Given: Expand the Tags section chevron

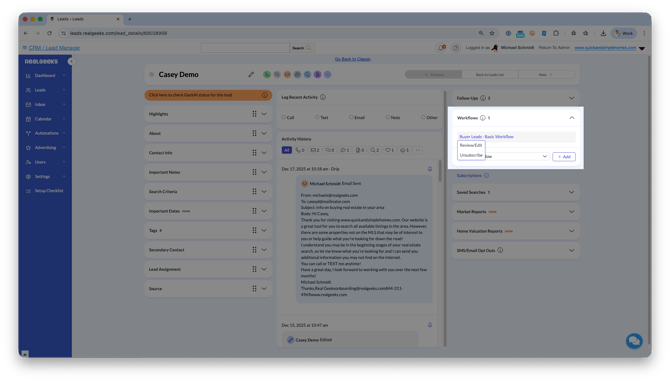Looking at the screenshot, I should click(x=264, y=230).
